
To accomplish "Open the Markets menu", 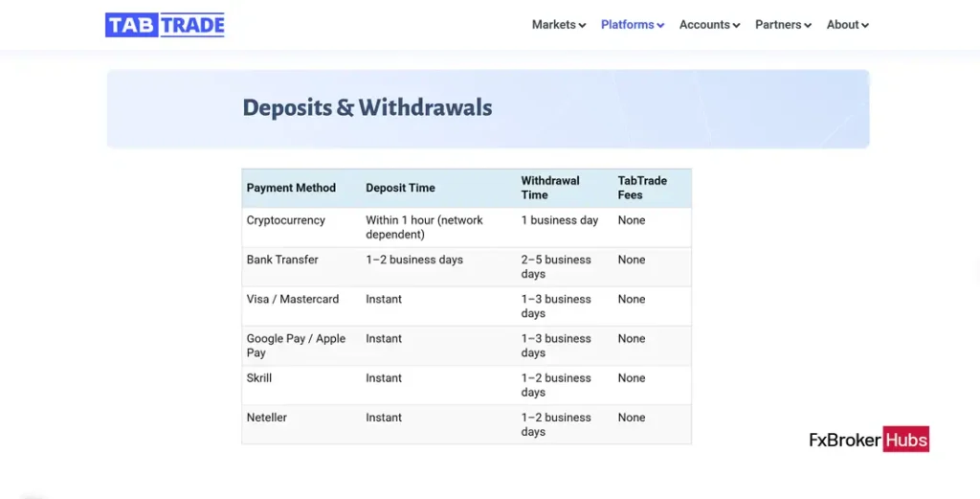I will click(559, 25).
